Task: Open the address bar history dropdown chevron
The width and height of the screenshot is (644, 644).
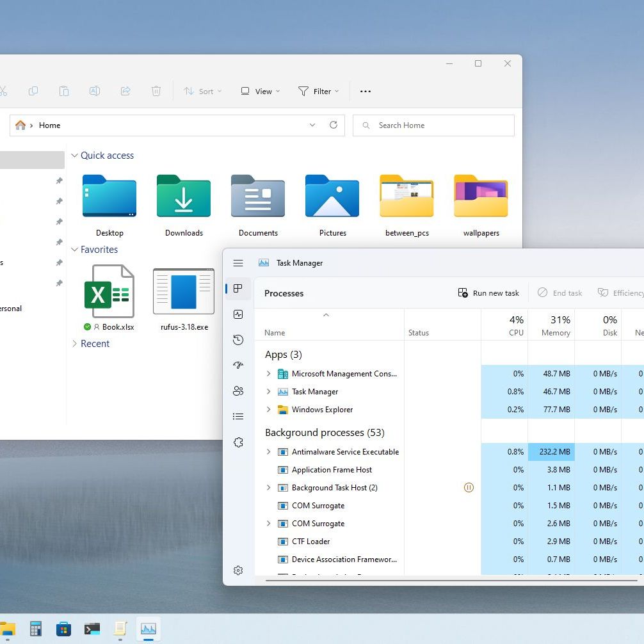Action: tap(312, 125)
